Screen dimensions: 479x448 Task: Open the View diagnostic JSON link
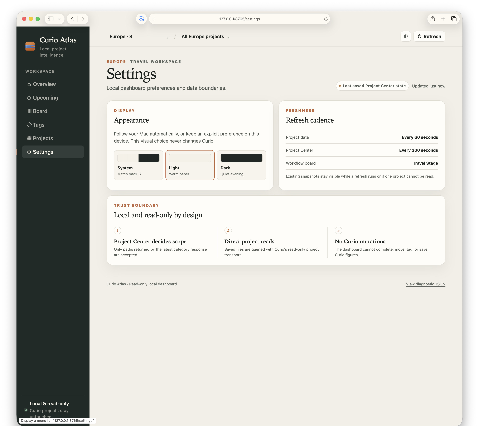[426, 284]
